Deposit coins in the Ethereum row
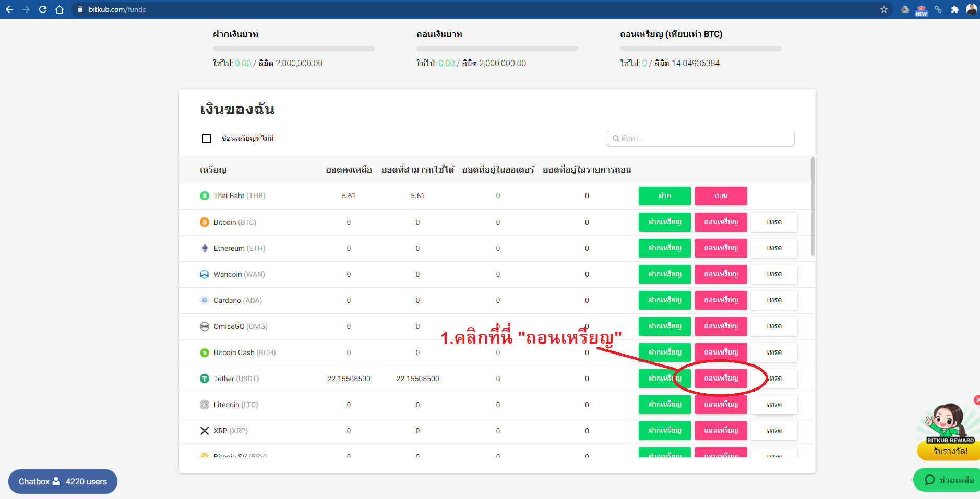 (x=665, y=248)
